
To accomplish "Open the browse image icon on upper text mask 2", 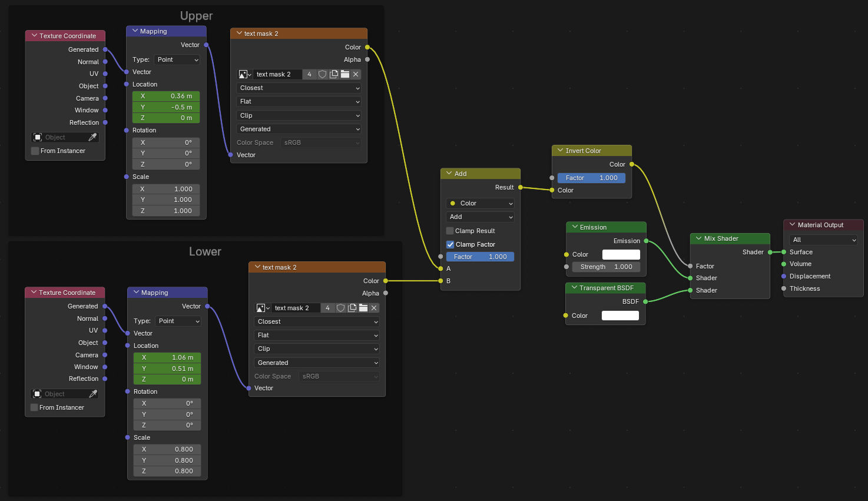I will [244, 74].
